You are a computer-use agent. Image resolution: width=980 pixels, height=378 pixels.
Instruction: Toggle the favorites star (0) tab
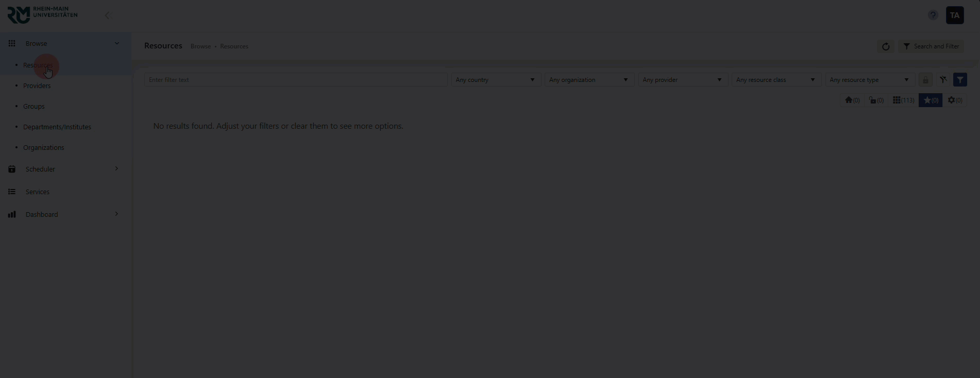pyautogui.click(x=931, y=100)
